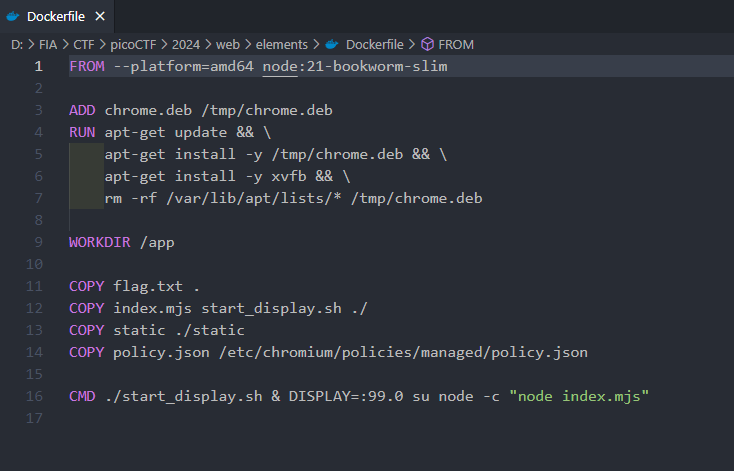Click 'xvfb' package name

pos(289,177)
